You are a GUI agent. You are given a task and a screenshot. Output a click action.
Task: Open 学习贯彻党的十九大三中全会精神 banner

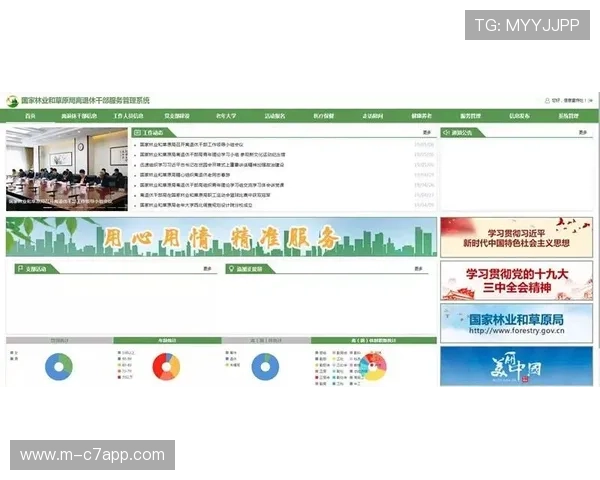coord(517,281)
